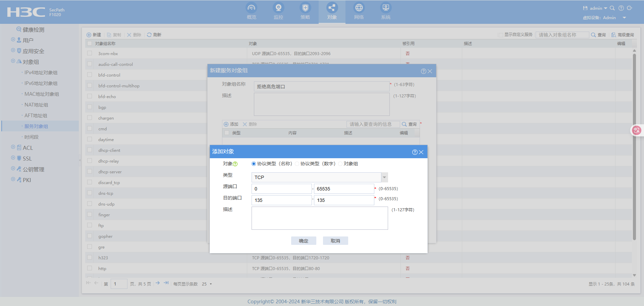Select the 协议类型（数字）radio button
The height and width of the screenshot is (306, 644).
tap(297, 164)
